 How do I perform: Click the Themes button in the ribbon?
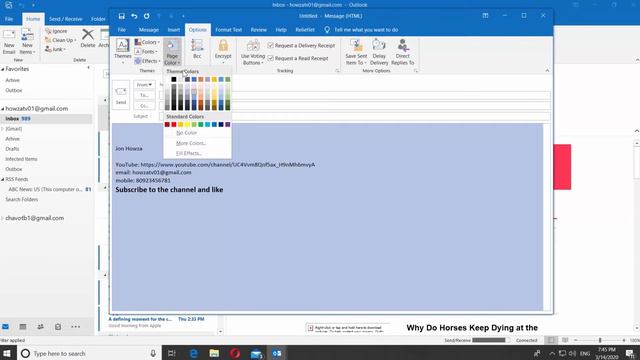click(122, 51)
